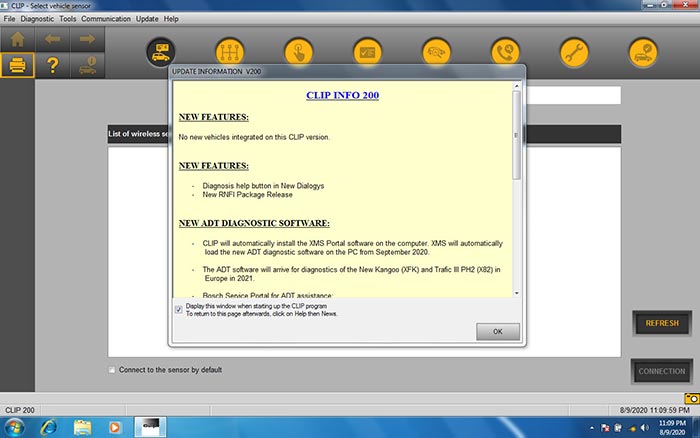Screen dimensions: 700x438
Task: Open the Help menu
Action: 171,19
